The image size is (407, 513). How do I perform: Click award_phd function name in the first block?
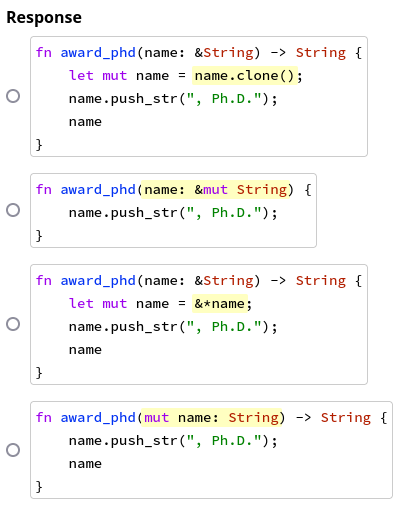[x=98, y=53]
